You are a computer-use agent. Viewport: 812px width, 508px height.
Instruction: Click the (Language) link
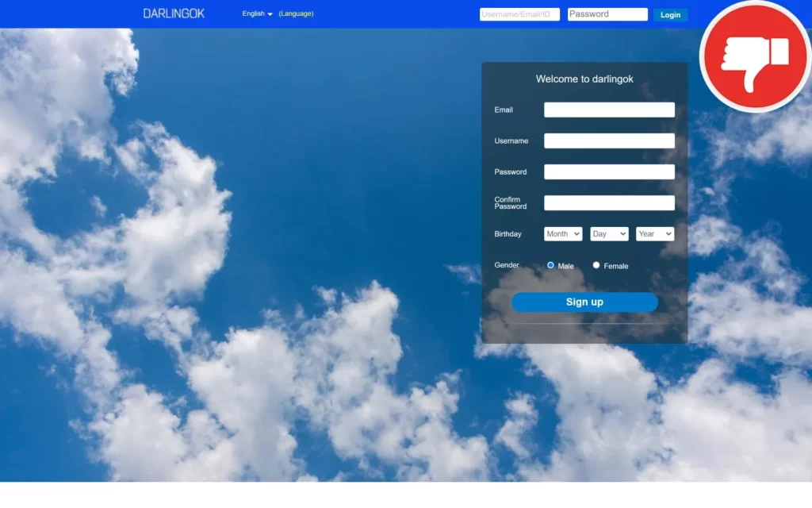(x=296, y=13)
